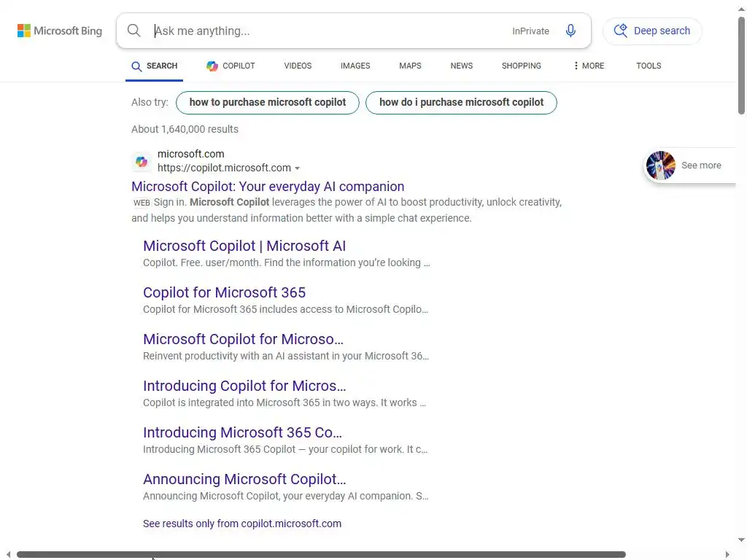The height and width of the screenshot is (560, 747).
Task: Click the scroll right arrow
Action: [727, 555]
